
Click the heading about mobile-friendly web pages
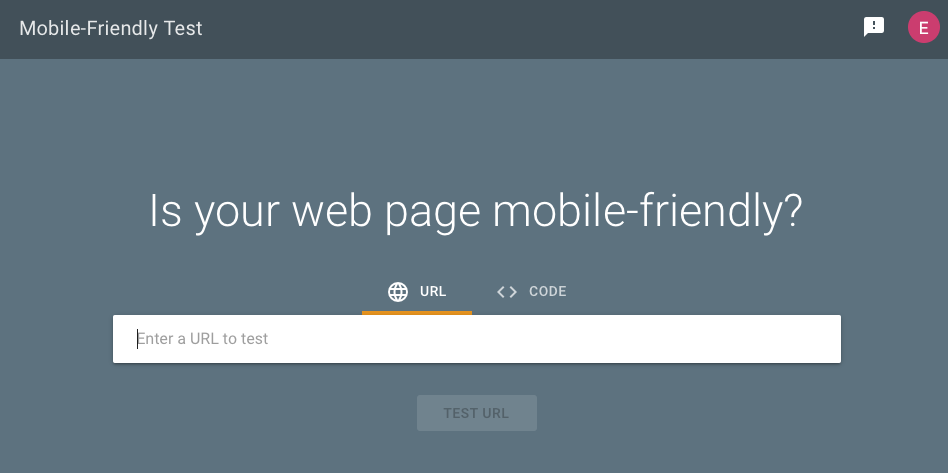click(476, 210)
